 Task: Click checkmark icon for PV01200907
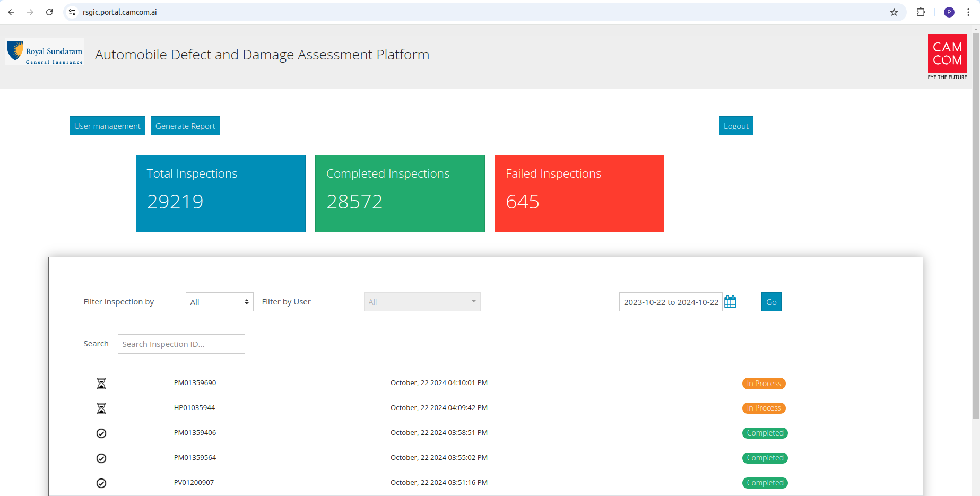(x=101, y=483)
